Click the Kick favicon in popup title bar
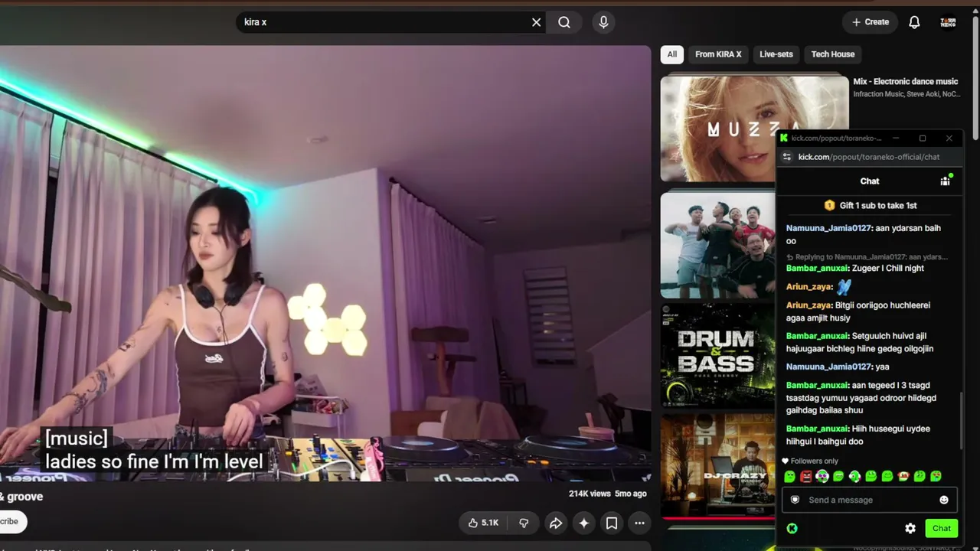This screenshot has height=551, width=980. [x=784, y=139]
